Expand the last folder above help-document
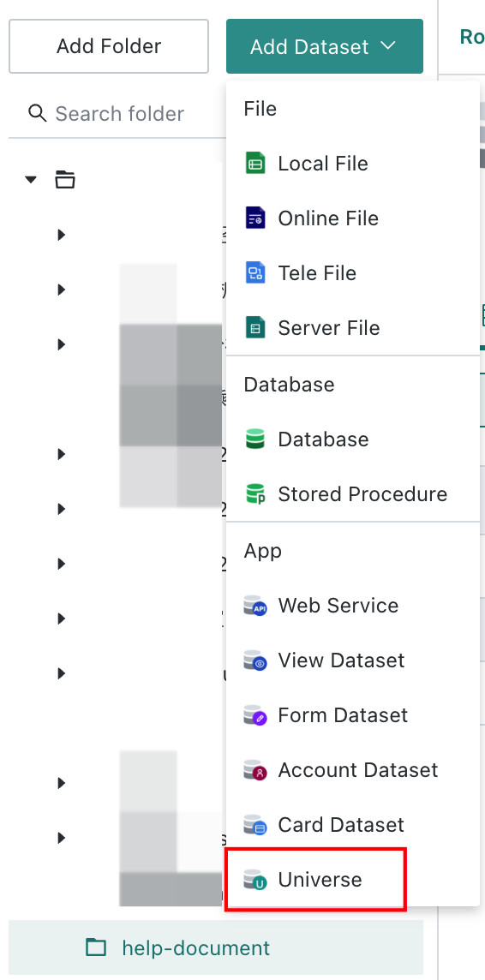The height and width of the screenshot is (980, 485). point(61,838)
